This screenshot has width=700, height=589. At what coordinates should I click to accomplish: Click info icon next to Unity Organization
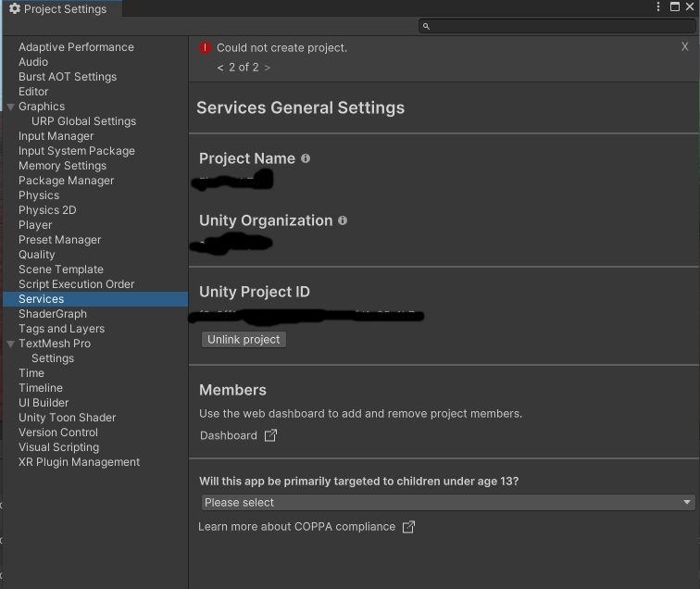(x=343, y=220)
